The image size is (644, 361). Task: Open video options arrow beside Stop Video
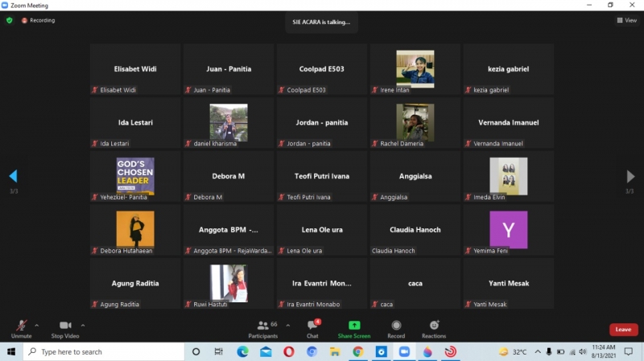pyautogui.click(x=83, y=326)
